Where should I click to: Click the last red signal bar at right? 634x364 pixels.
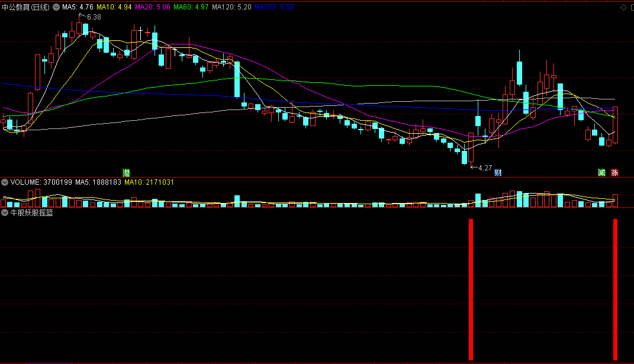pyautogui.click(x=616, y=289)
